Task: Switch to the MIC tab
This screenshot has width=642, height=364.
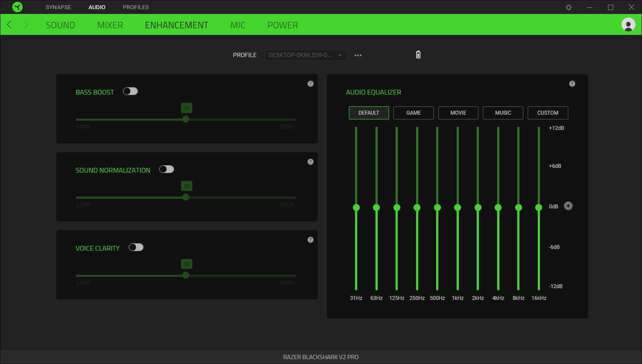Action: coord(238,25)
